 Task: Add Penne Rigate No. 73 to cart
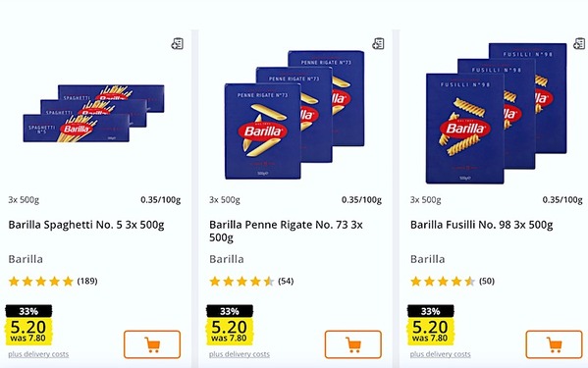[353, 344]
